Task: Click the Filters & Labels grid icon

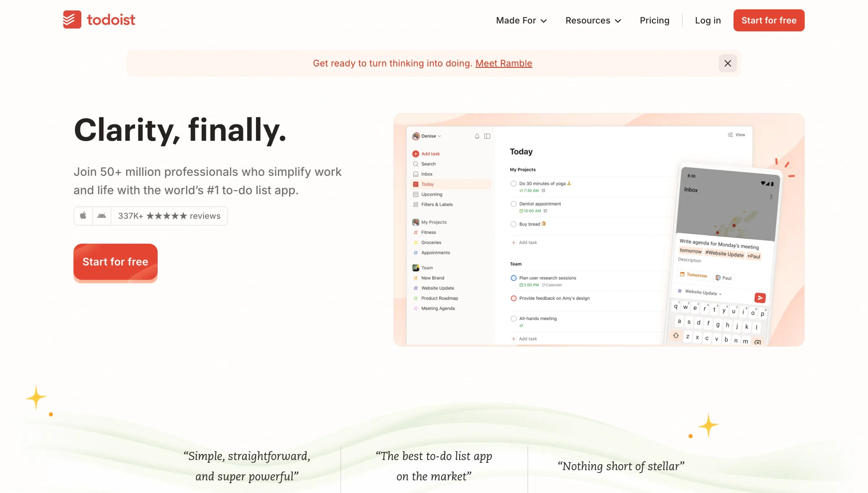Action: [416, 205]
